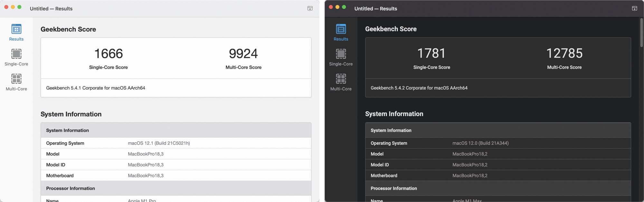Click Model value MacBookPro18,2

pos(470,154)
